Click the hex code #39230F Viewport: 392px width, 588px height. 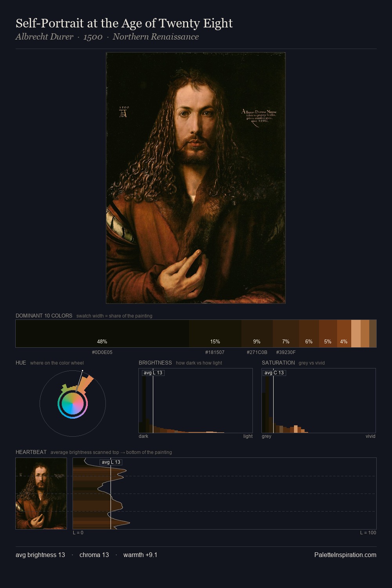[x=286, y=352]
